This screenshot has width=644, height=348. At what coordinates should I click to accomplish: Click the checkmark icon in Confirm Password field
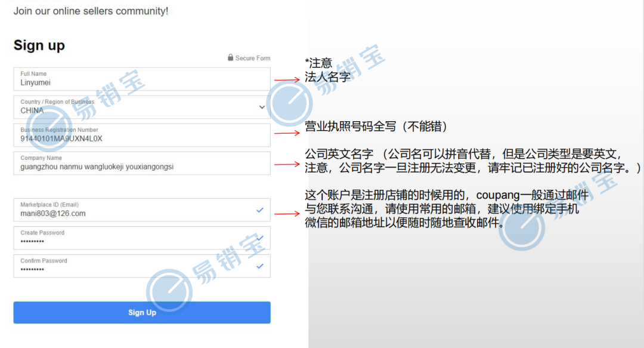point(259,266)
